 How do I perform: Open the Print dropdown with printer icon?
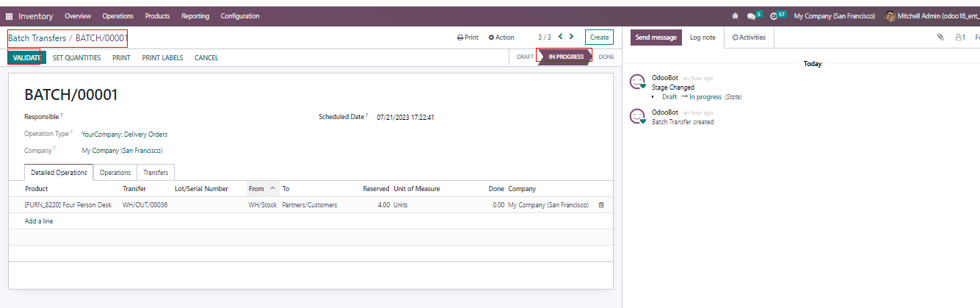(x=468, y=37)
